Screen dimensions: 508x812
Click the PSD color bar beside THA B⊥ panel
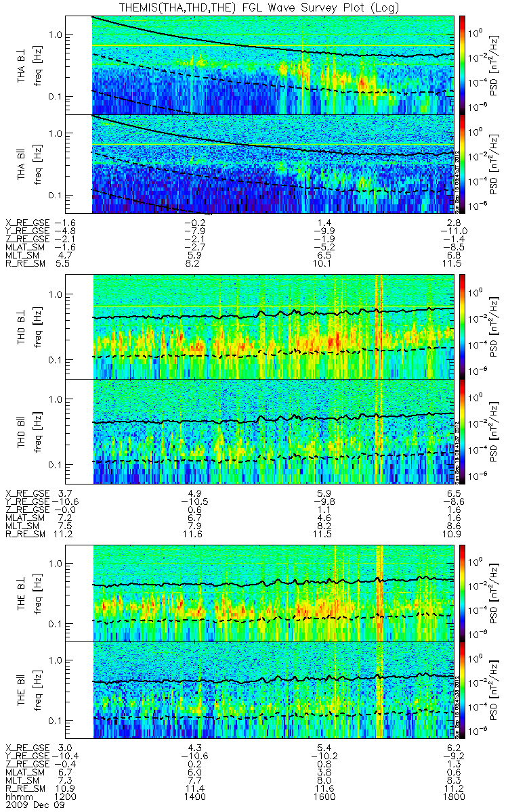(x=463, y=64)
